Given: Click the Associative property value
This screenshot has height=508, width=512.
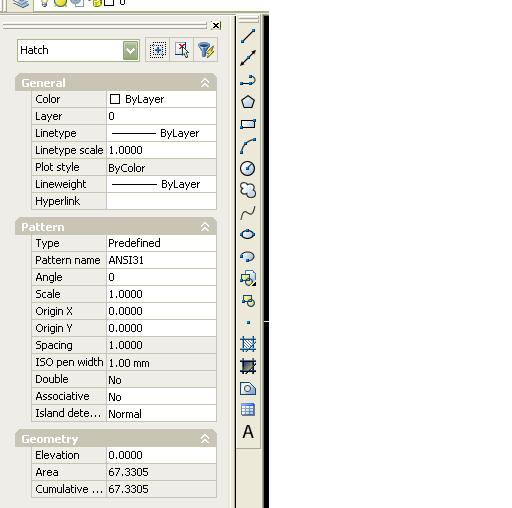Looking at the screenshot, I should pos(161,396).
